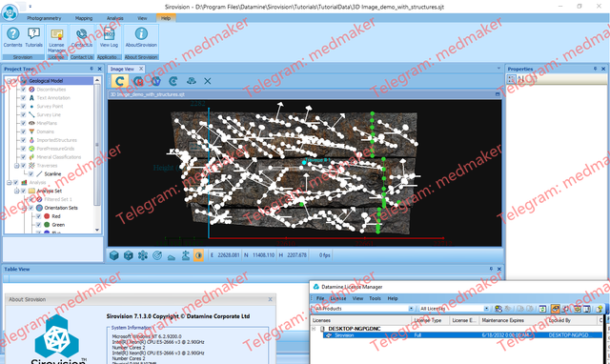Select the C tool with blue V

155,81
